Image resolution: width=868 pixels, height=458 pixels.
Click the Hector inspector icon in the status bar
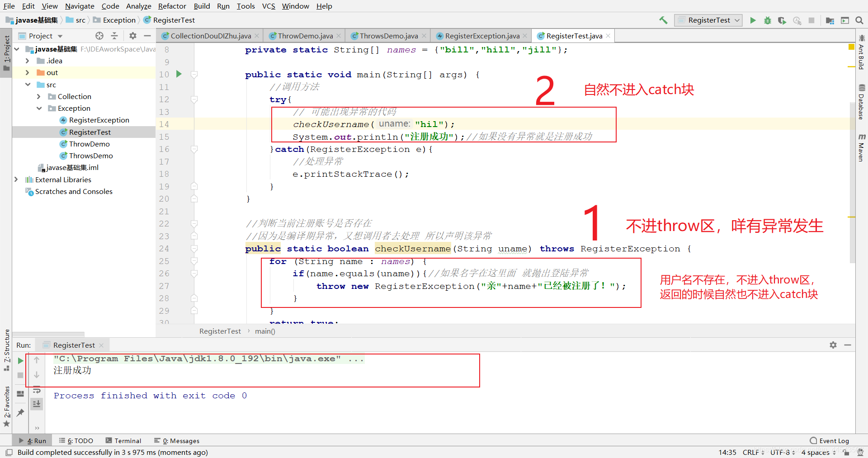pyautogui.click(x=859, y=452)
